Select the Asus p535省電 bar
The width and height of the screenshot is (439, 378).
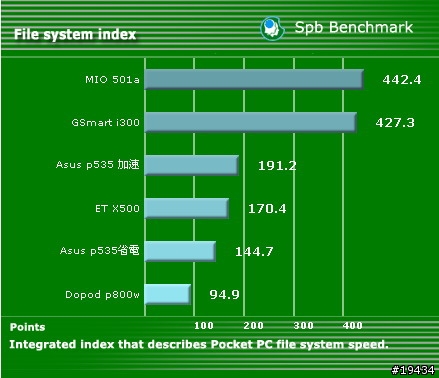180,251
